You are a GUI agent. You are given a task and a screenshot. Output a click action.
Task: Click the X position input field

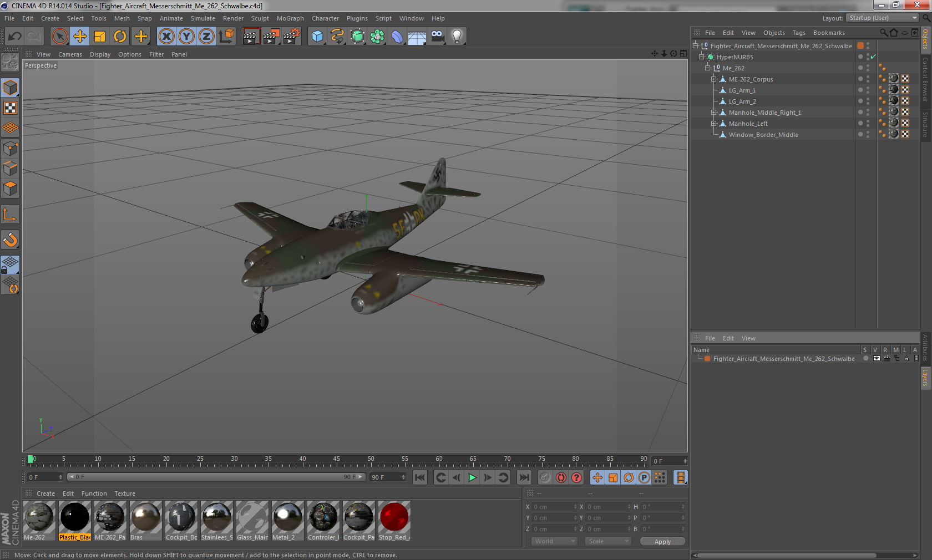554,506
